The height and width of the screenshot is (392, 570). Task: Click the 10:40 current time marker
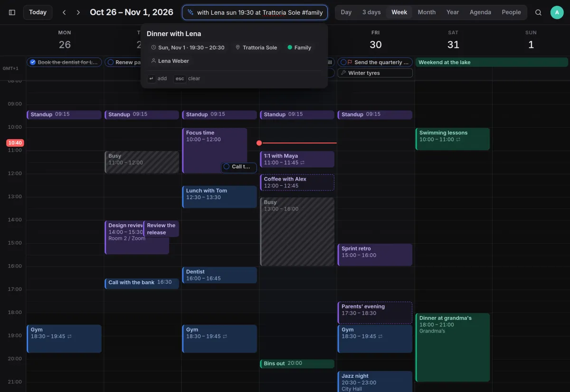[15, 143]
